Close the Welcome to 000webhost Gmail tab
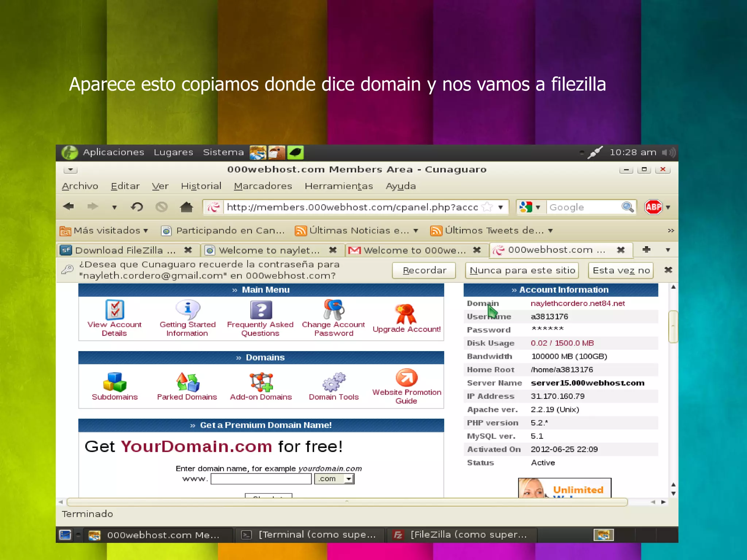This screenshot has height=560, width=747. point(477,250)
